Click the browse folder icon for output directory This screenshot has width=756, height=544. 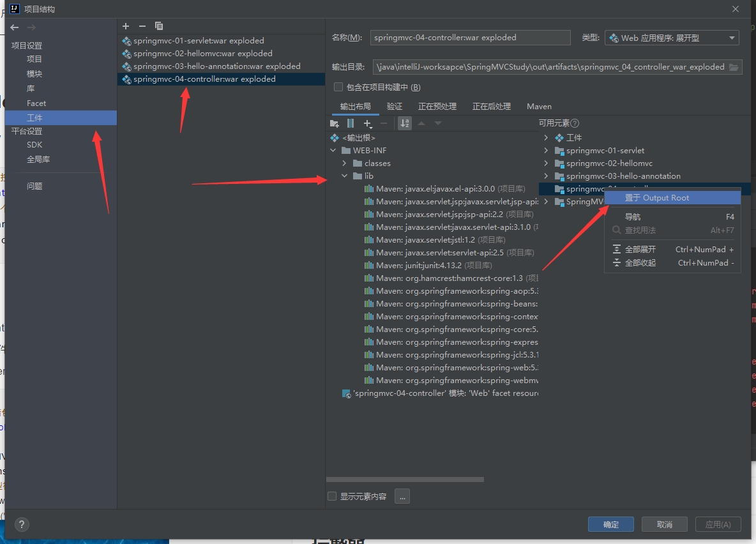[x=734, y=67]
